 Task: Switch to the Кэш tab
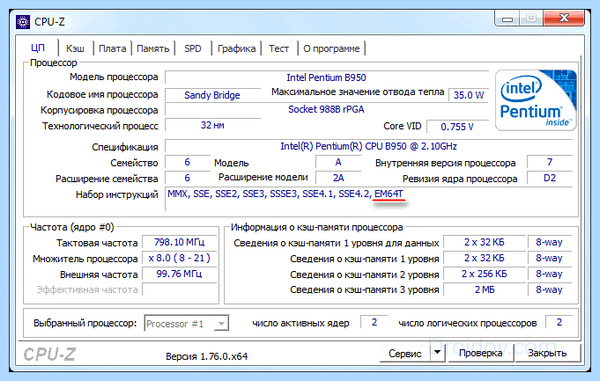click(x=75, y=49)
